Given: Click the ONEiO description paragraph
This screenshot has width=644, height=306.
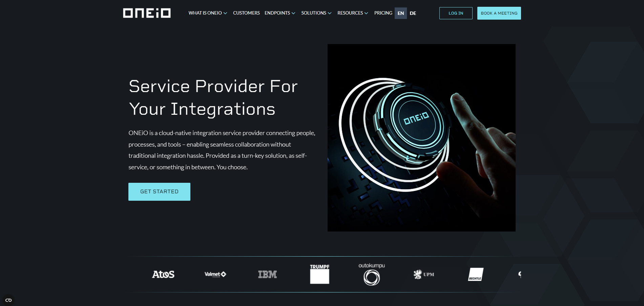Looking at the screenshot, I should pyautogui.click(x=222, y=150).
